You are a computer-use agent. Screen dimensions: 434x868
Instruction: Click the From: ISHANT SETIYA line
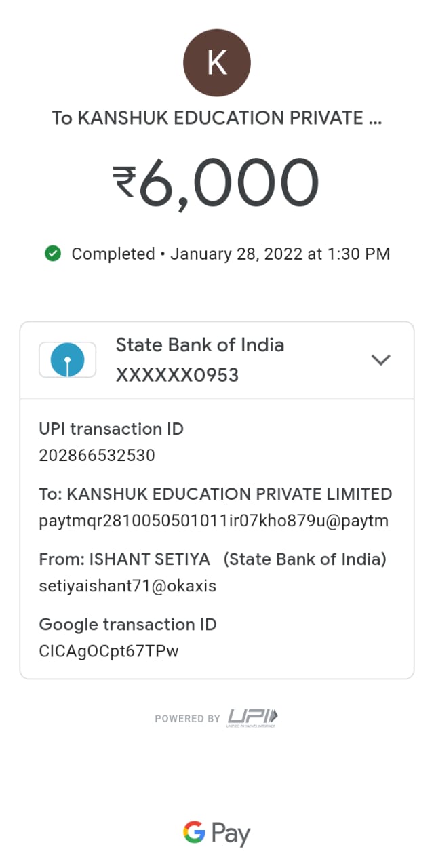pyautogui.click(x=212, y=559)
